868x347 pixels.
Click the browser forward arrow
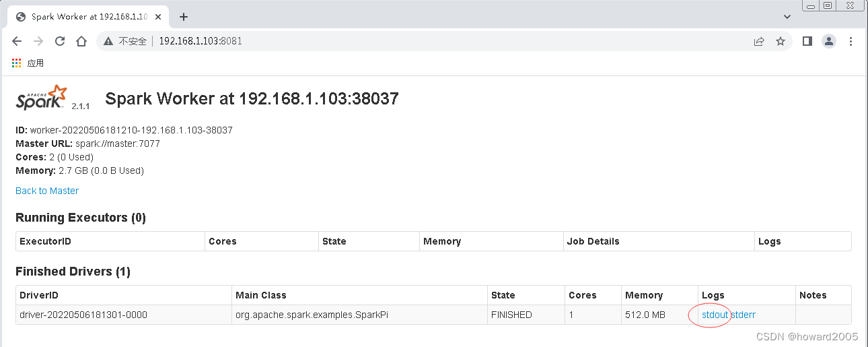38,41
